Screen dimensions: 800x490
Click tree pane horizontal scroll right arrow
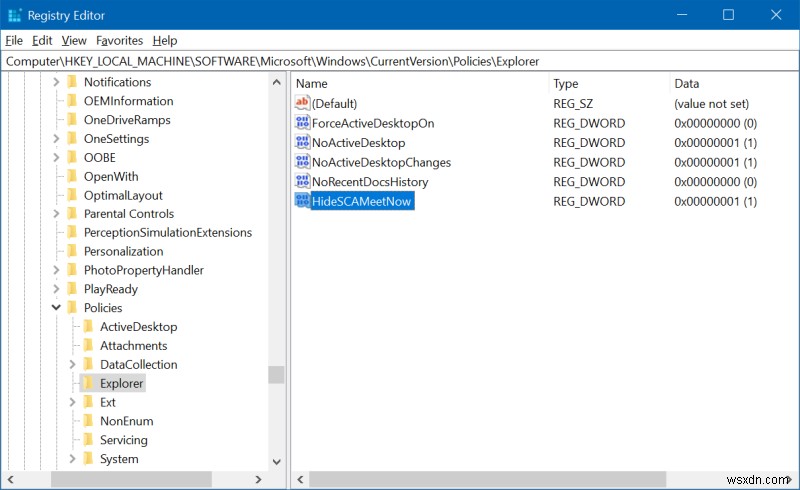point(258,479)
